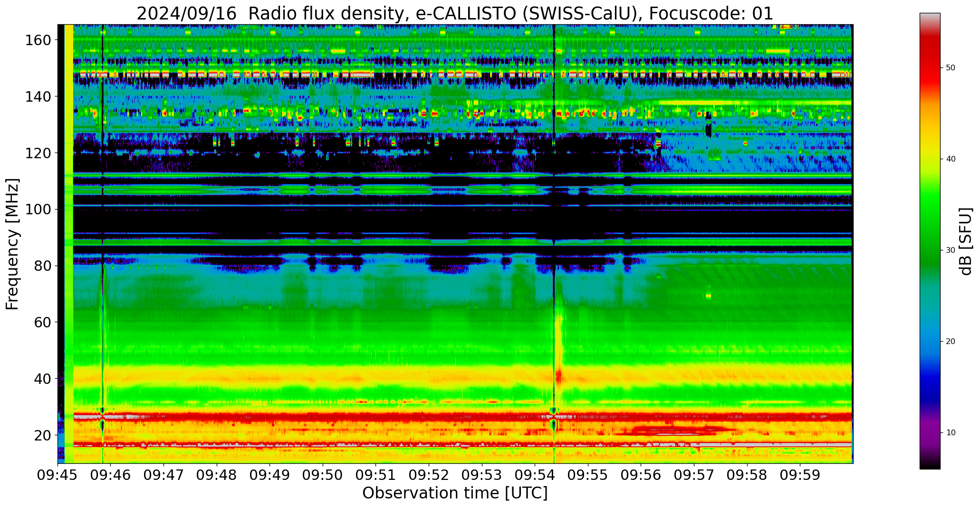Click the 80 frequency tick label
980x507 pixels.
coord(42,266)
